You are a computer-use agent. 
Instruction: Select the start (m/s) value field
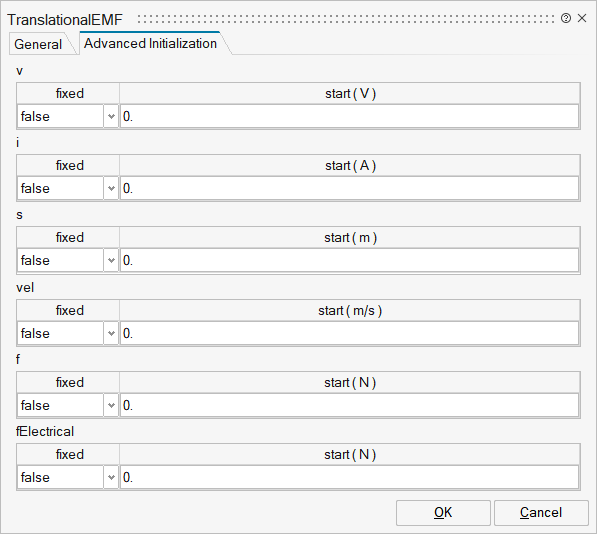click(x=350, y=333)
